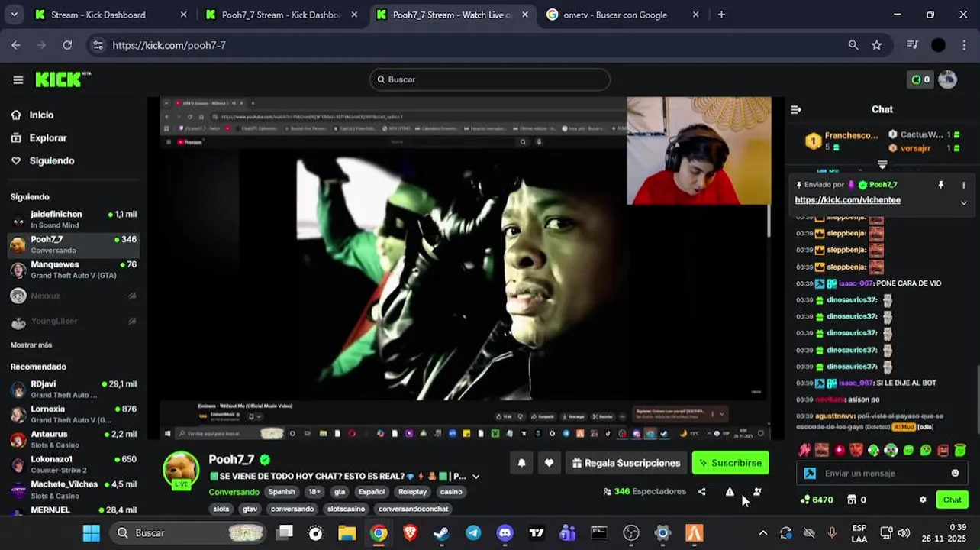The height and width of the screenshot is (550, 980).
Task: Select Pooh7_7 channel in the sidebar
Action: (x=73, y=244)
